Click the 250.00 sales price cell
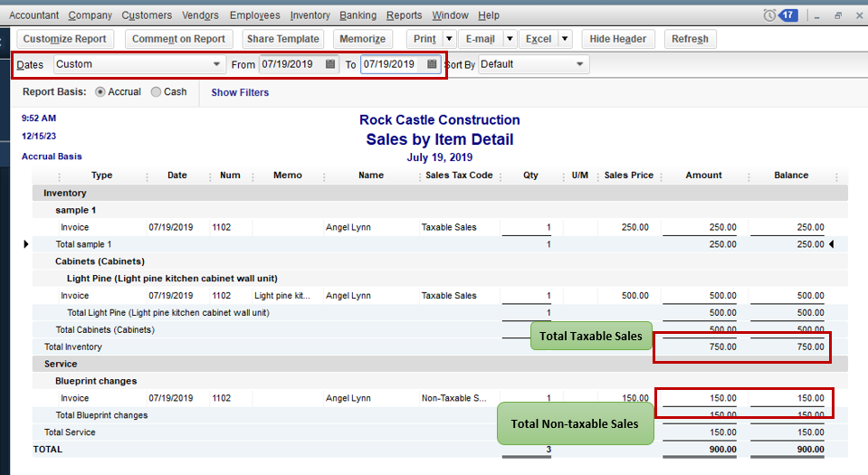This screenshot has width=868, height=475. (635, 227)
